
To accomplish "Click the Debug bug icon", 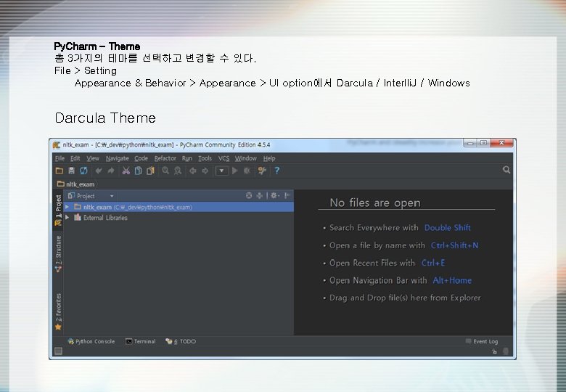I will 247,171.
